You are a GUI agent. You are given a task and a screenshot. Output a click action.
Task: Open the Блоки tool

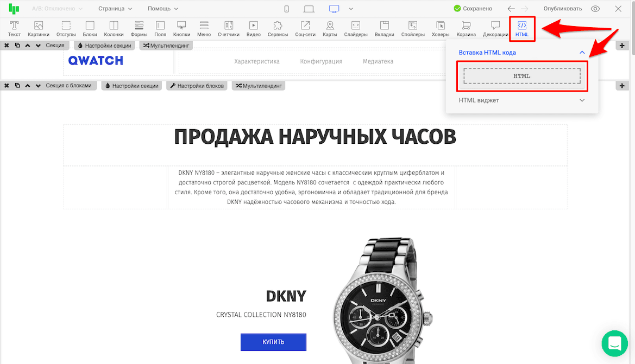(90, 29)
